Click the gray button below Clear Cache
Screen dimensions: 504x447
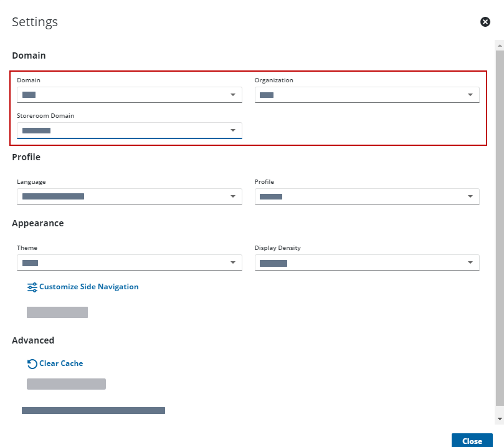point(66,384)
